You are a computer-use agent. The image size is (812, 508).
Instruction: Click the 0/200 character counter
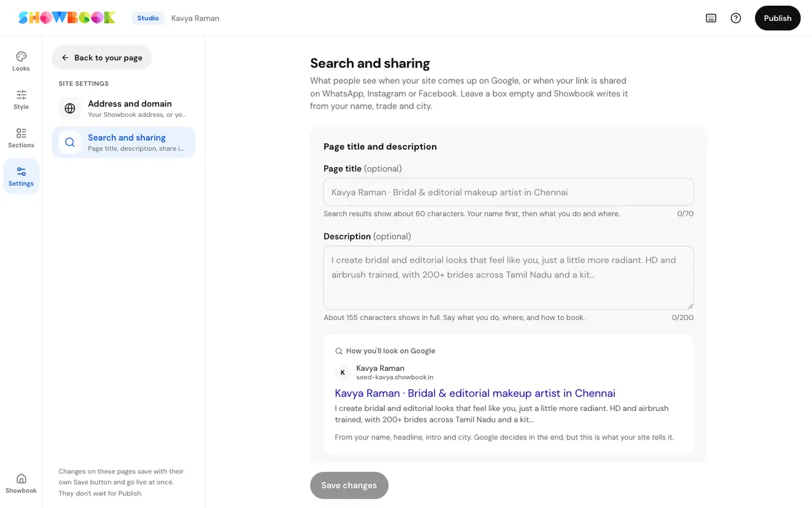coord(683,317)
